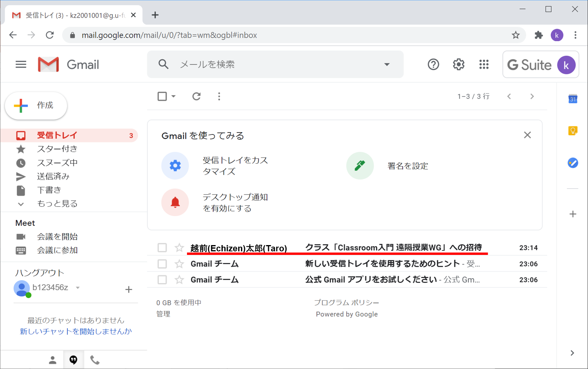This screenshot has height=369, width=588.
Task: Bookmark this page star icon
Action: click(x=515, y=35)
